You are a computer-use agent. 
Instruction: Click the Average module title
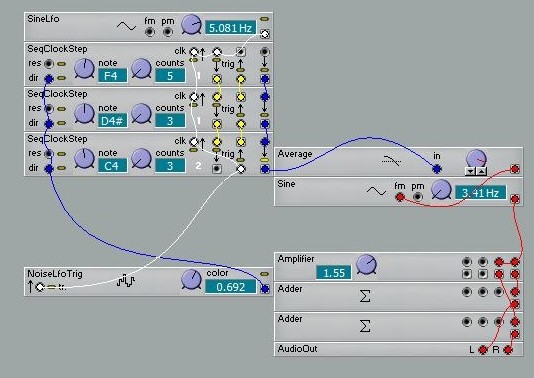295,154
